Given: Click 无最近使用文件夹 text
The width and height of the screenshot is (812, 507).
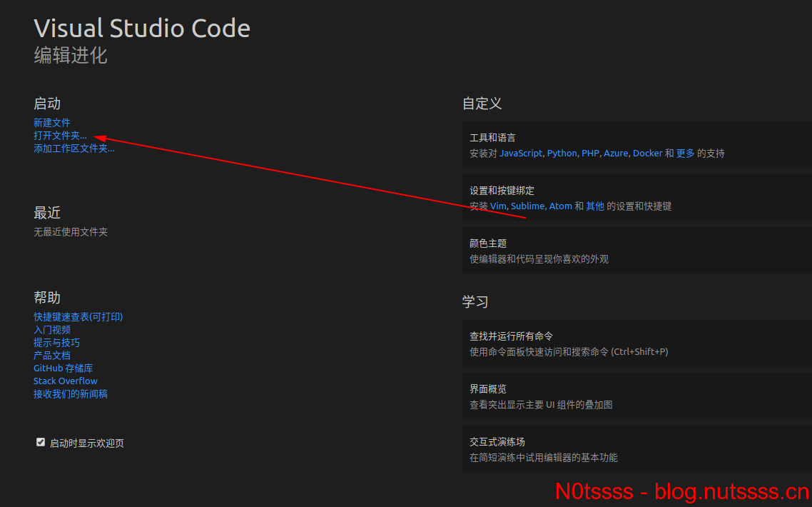Looking at the screenshot, I should click(x=71, y=232).
